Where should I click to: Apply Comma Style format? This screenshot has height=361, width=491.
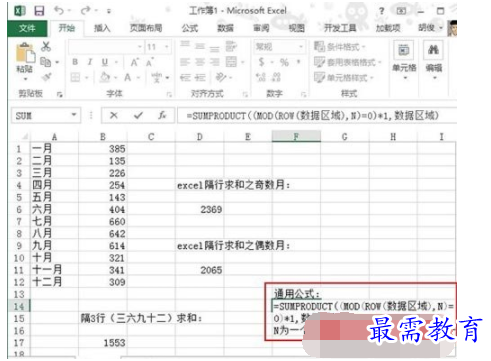point(299,62)
